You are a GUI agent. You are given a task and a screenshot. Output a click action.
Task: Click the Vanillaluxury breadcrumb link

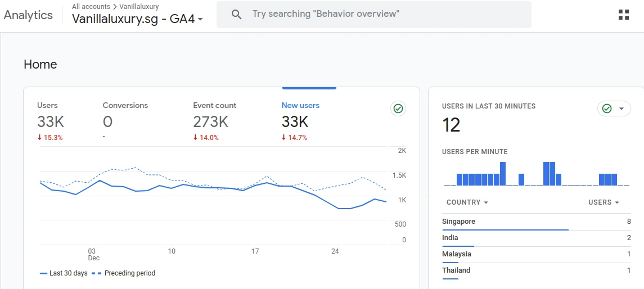(x=139, y=7)
